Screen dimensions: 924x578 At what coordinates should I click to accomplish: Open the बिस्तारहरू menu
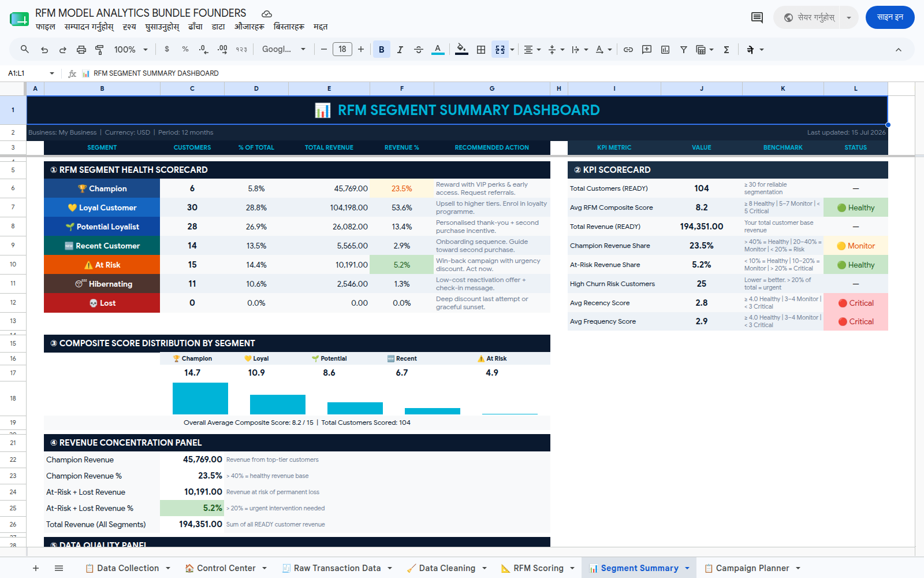(x=289, y=27)
